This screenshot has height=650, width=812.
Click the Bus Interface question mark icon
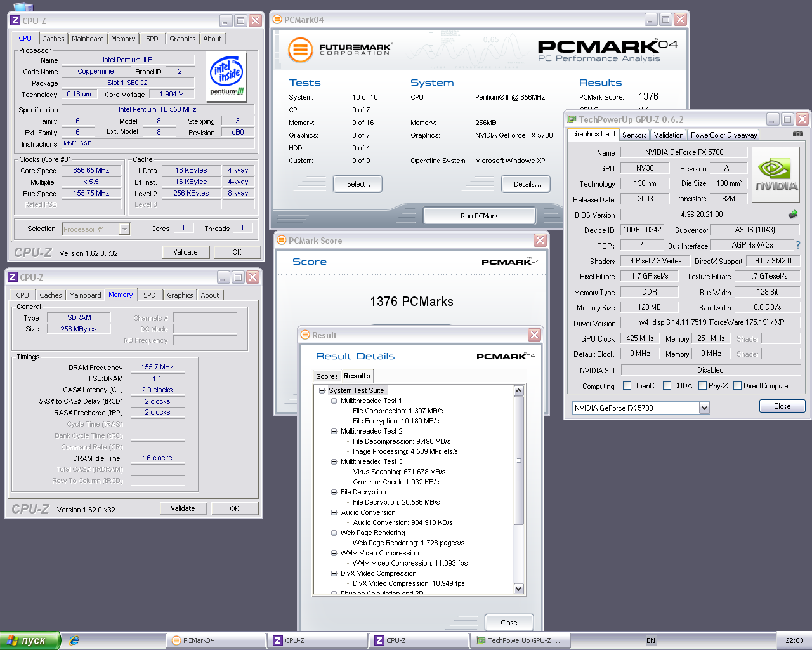(797, 245)
